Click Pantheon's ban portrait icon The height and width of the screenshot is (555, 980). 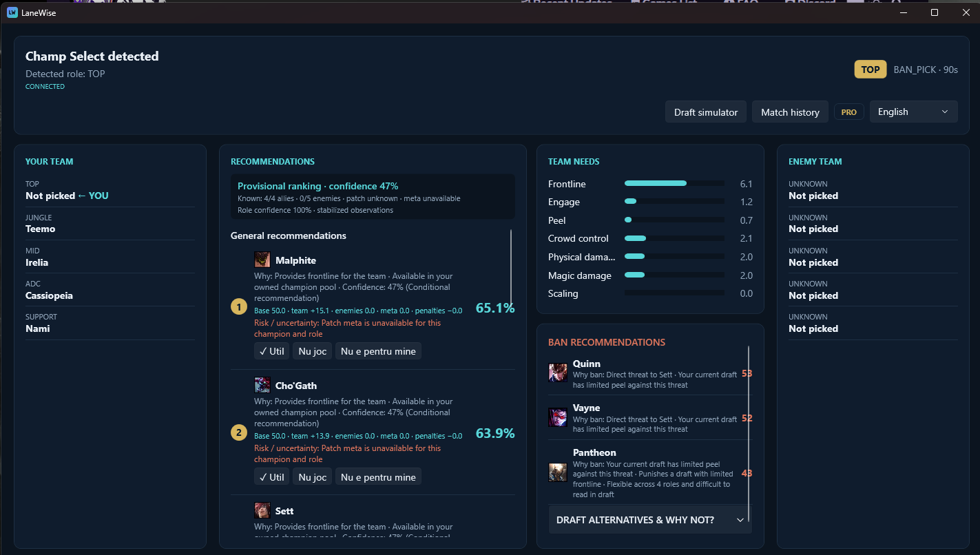pos(558,472)
